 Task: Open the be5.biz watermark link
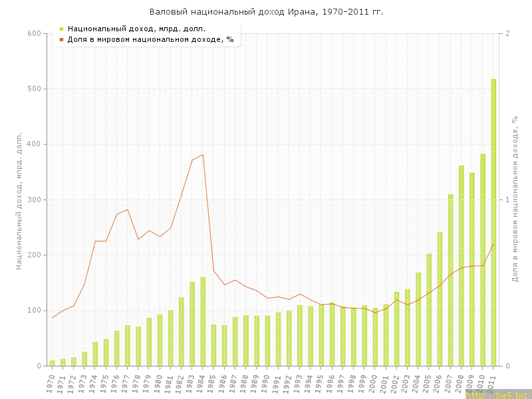497,394
